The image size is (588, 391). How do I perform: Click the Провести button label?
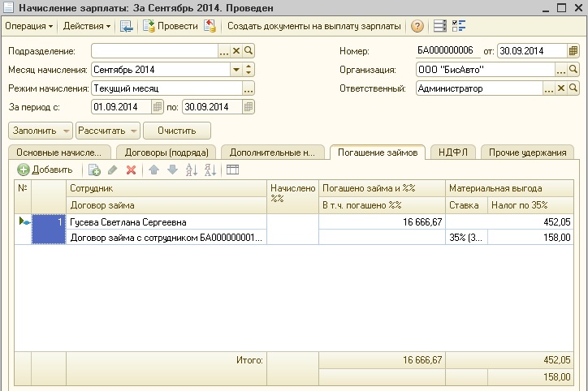coord(177,26)
